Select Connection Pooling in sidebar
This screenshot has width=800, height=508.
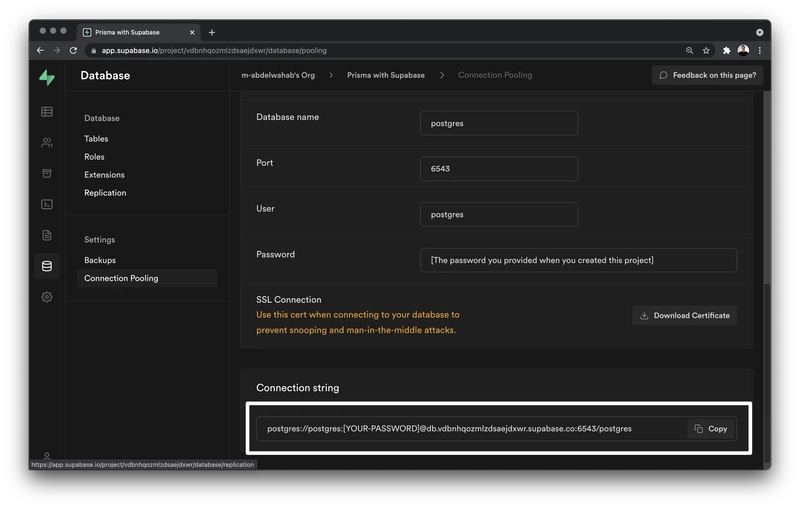[x=147, y=278]
